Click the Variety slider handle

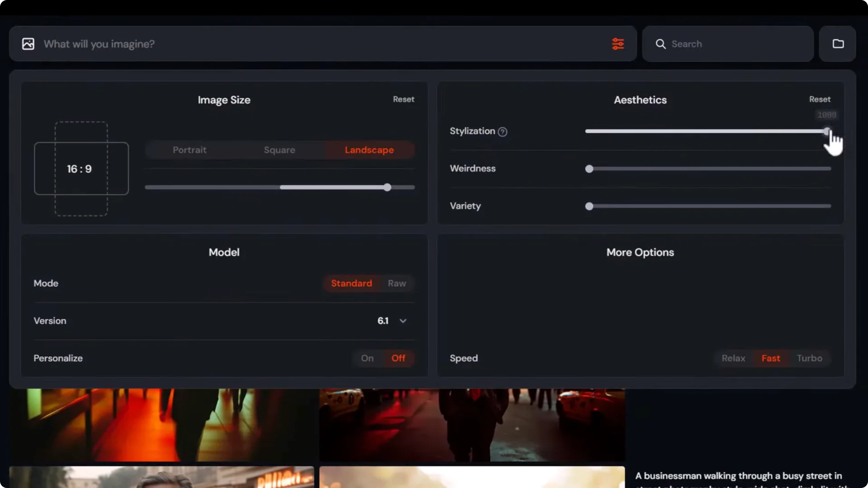(589, 206)
